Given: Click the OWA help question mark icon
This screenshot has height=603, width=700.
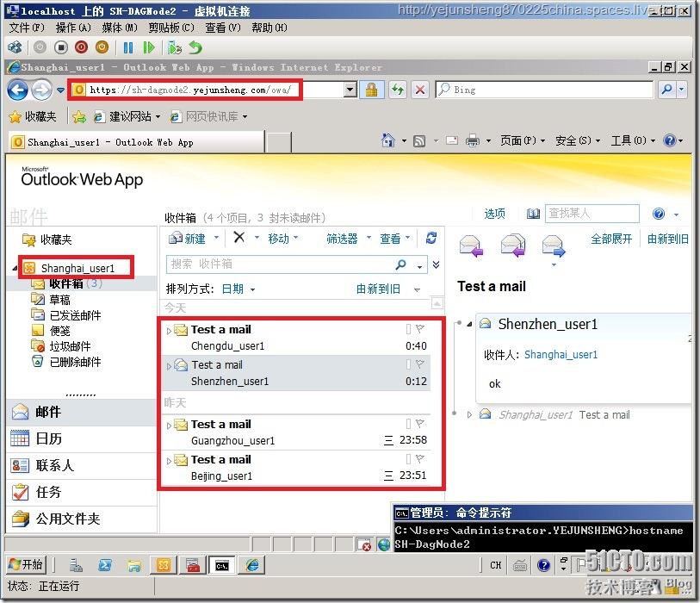Looking at the screenshot, I should tap(659, 214).
